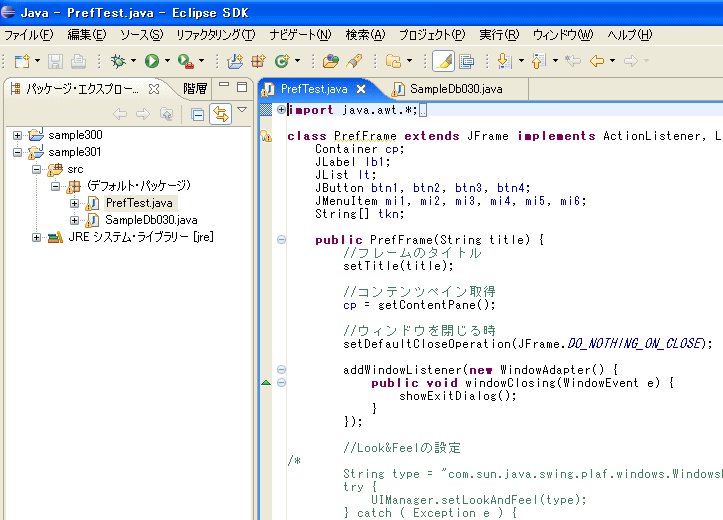The width and height of the screenshot is (723, 520).
Task: Click the Last Edit Location icon
Action: (x=573, y=61)
